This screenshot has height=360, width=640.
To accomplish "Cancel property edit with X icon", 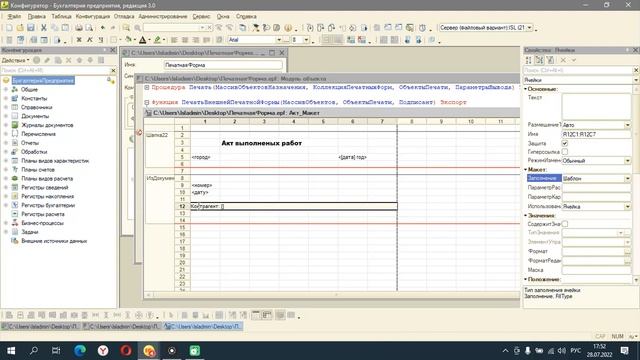I will 563,60.
